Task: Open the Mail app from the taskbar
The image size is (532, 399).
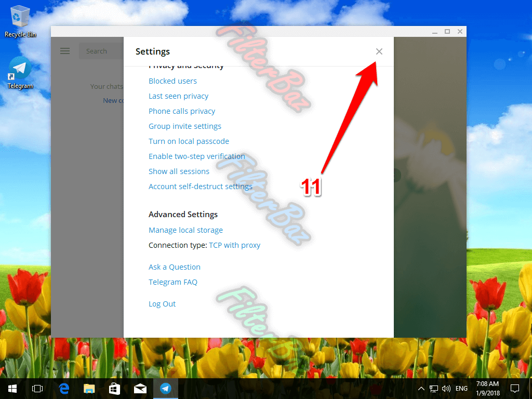Action: tap(140, 388)
